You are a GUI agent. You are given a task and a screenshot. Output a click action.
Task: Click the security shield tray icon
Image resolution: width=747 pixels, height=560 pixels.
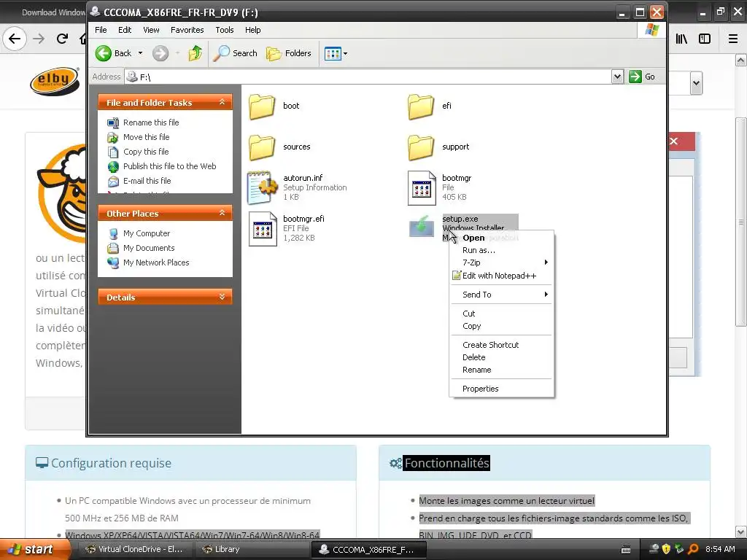666,549
